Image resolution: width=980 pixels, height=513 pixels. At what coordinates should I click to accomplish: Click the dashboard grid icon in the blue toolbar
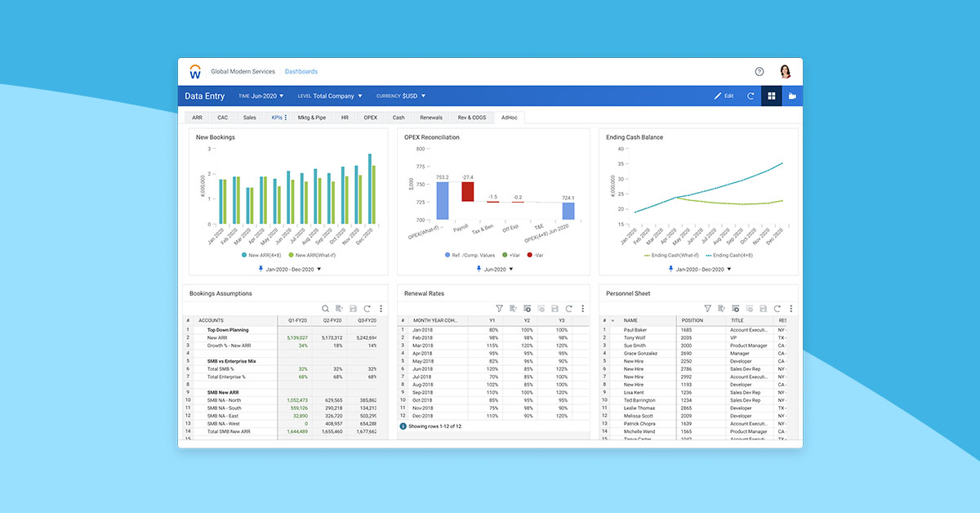(x=772, y=96)
